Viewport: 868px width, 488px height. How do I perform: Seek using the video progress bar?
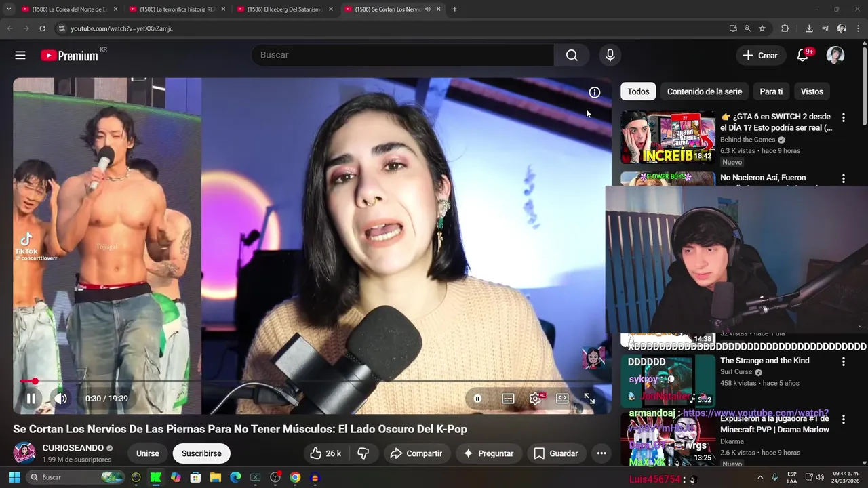click(x=312, y=382)
